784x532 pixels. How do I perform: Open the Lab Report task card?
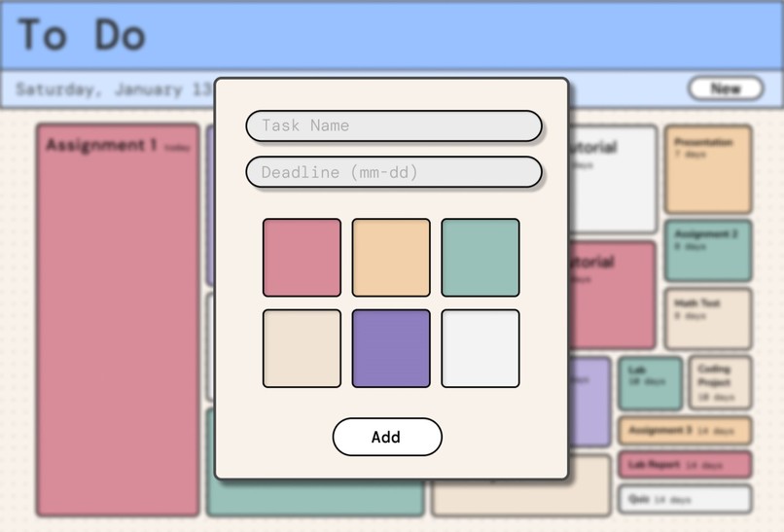tap(685, 465)
